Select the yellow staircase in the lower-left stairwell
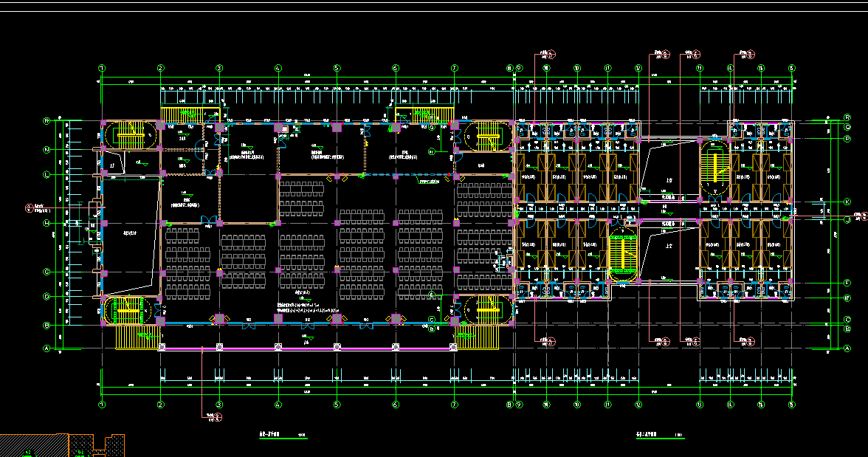The height and width of the screenshot is (457, 868). coord(128,312)
